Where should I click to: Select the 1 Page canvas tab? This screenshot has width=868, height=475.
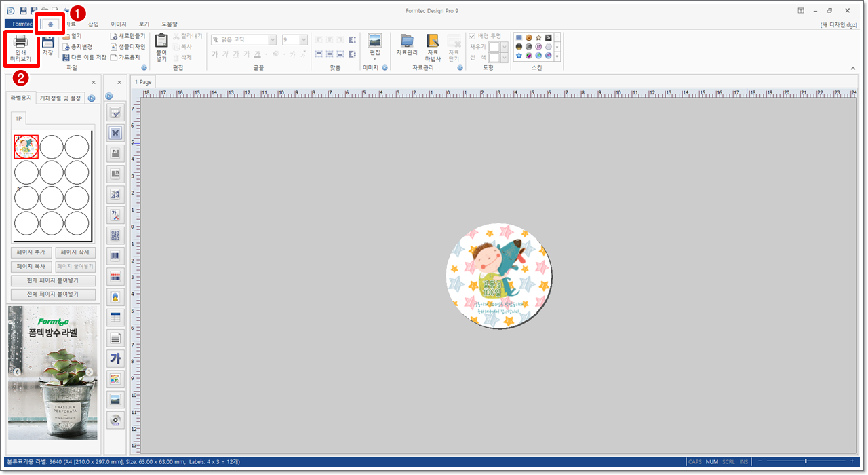tap(142, 82)
